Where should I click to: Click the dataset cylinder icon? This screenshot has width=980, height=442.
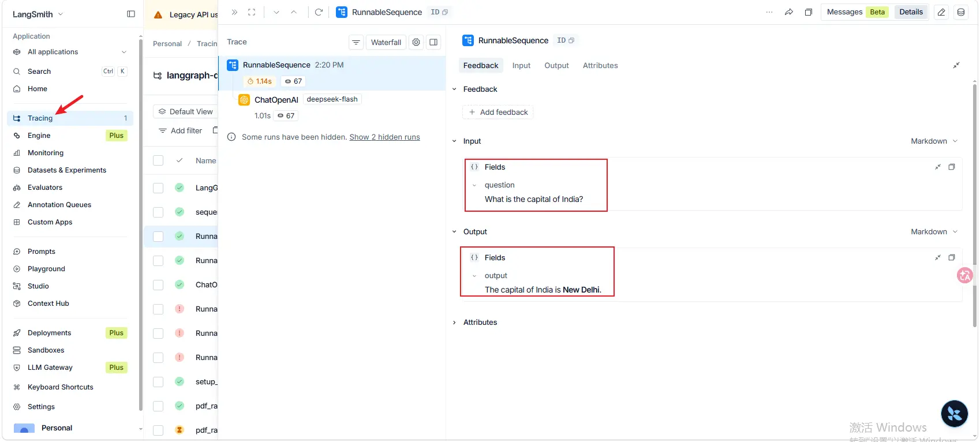coord(961,12)
